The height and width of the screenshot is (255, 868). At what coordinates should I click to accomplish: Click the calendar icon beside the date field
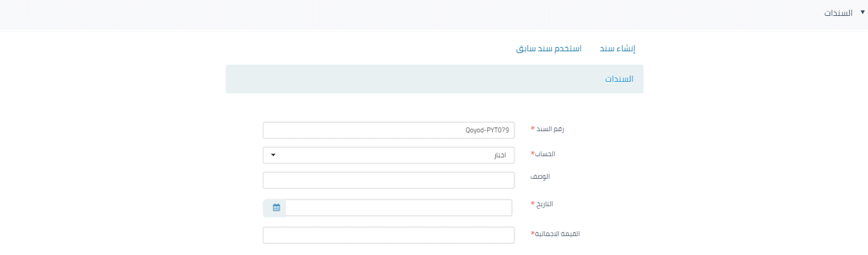click(x=276, y=207)
